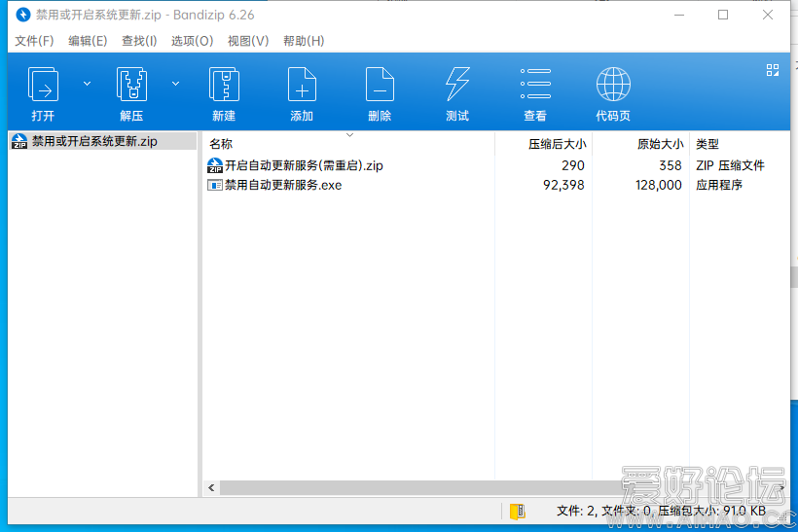This screenshot has width=798, height=532.
Task: Click the Code page (代码页) globe icon
Action: [613, 85]
